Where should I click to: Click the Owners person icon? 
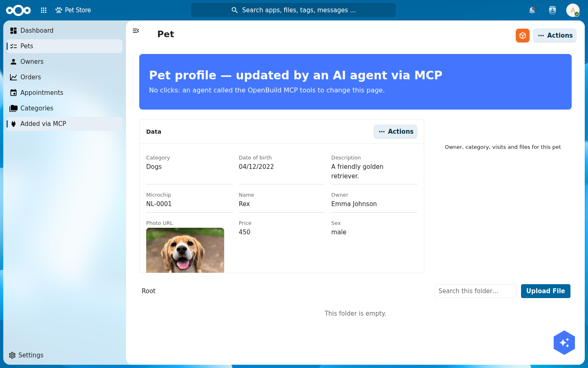pos(13,62)
